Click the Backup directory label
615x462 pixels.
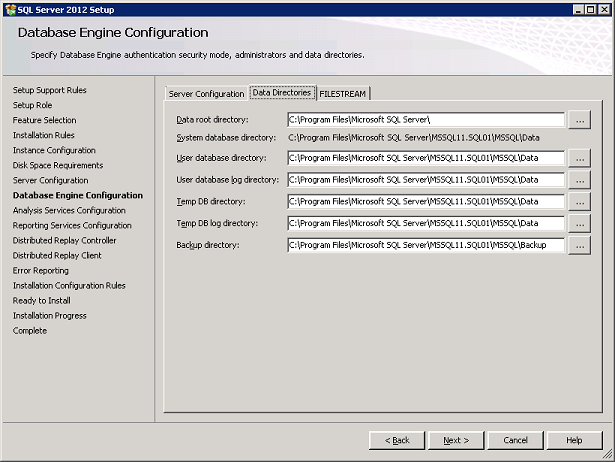click(207, 245)
